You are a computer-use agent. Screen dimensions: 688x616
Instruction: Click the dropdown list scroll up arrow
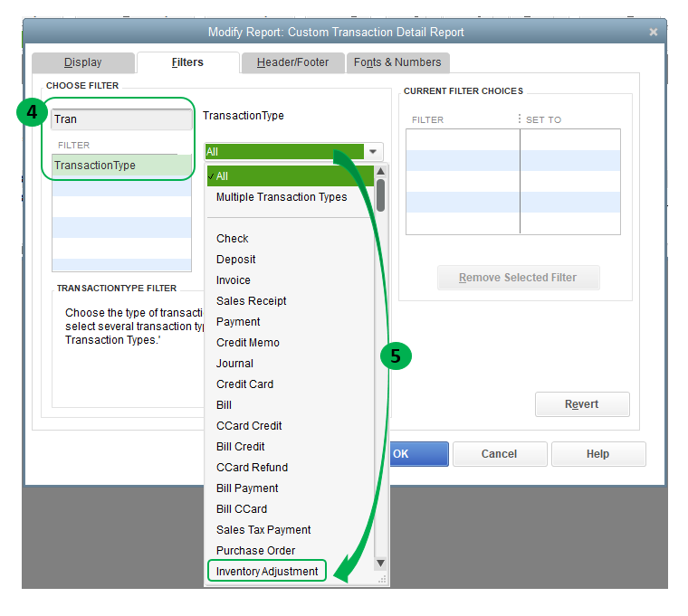pos(381,172)
